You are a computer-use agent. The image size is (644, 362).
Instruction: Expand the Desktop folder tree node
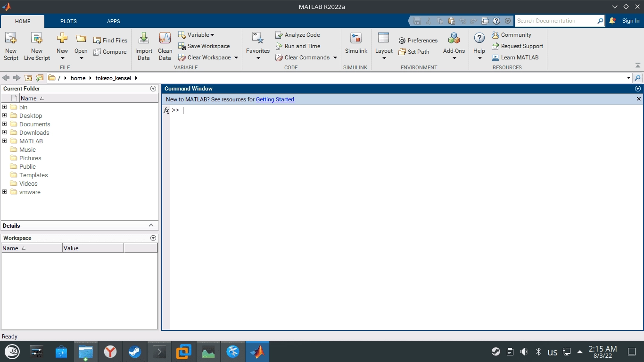pyautogui.click(x=5, y=115)
